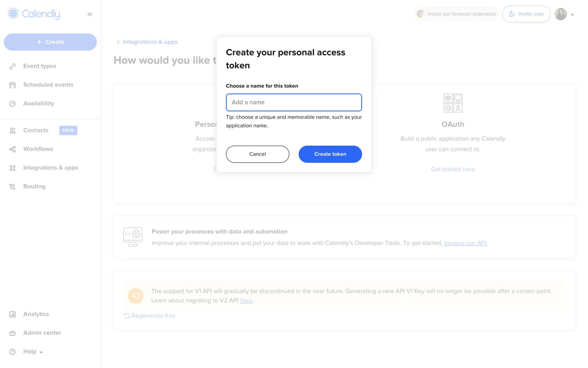This screenshot has height=368, width=588.
Task: Click the Admin center crown icon
Action: pos(13,333)
